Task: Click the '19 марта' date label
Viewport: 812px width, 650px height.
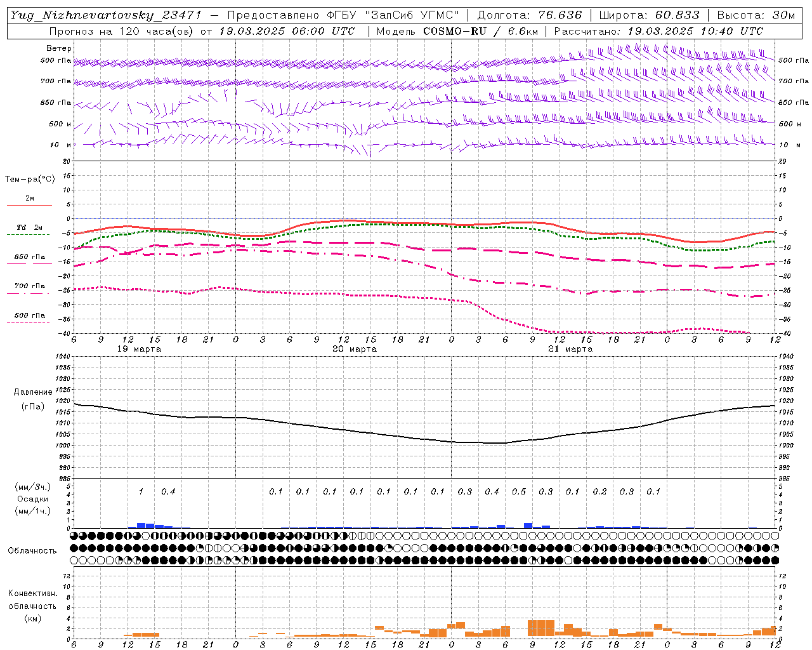Action: (139, 349)
